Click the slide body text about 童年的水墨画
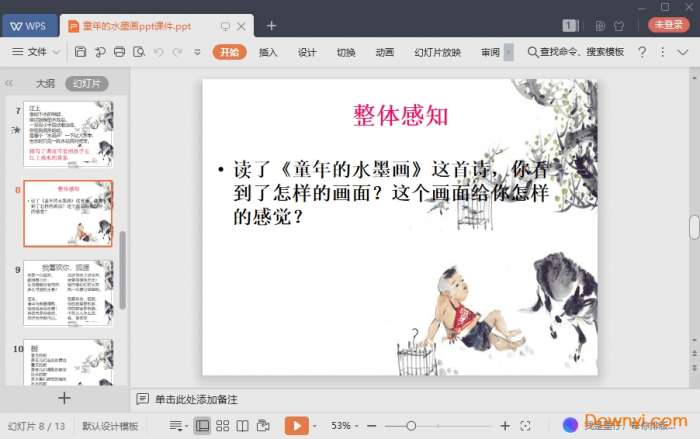700x439 pixels. coord(391,193)
